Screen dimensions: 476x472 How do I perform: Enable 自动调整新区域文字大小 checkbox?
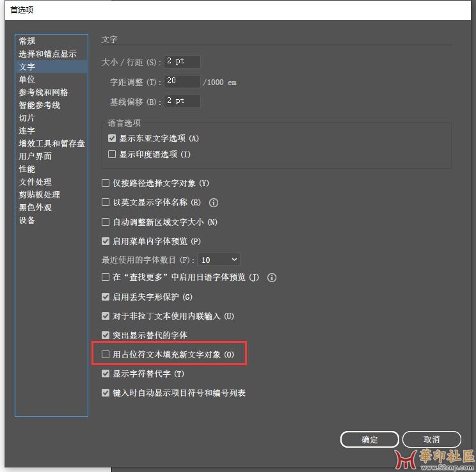(106, 223)
